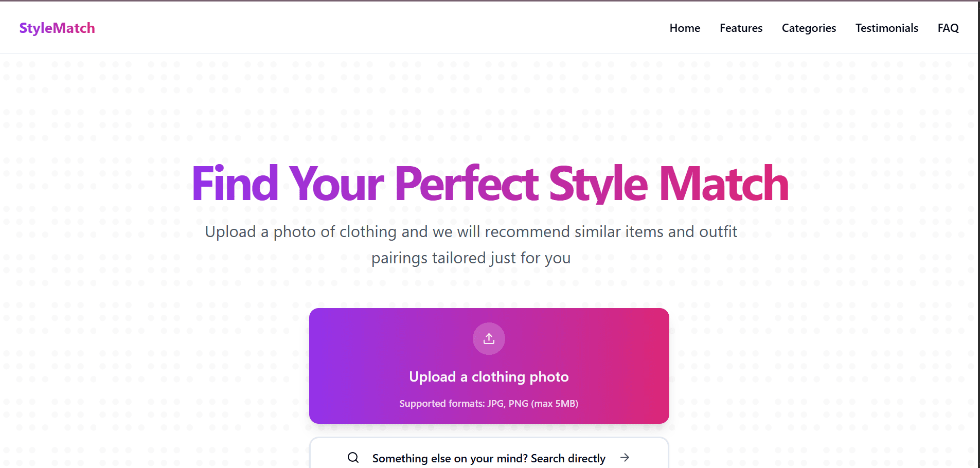
Task: Click the 'Supported formats: JPG, PNG' text
Action: [x=489, y=404]
